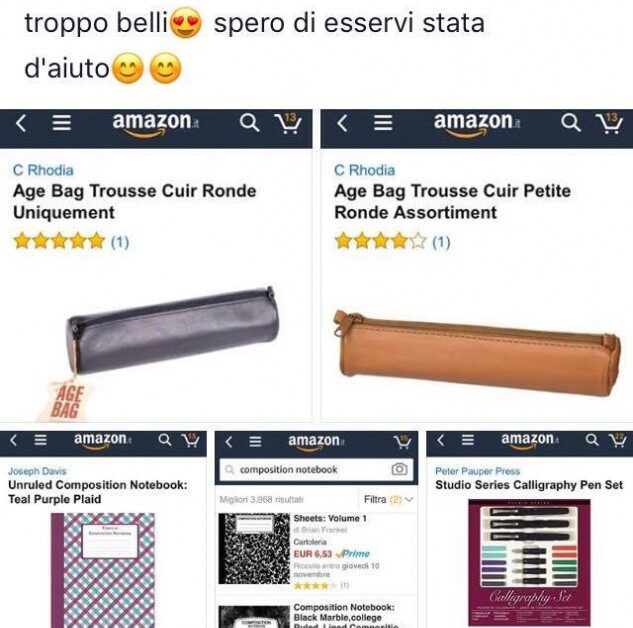Open the tan leather pencil case image

coord(477,352)
